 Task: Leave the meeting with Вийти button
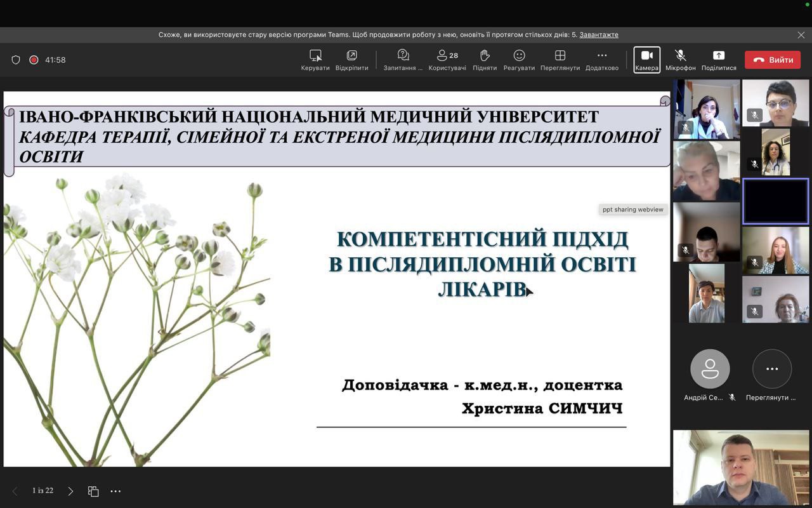(x=773, y=60)
